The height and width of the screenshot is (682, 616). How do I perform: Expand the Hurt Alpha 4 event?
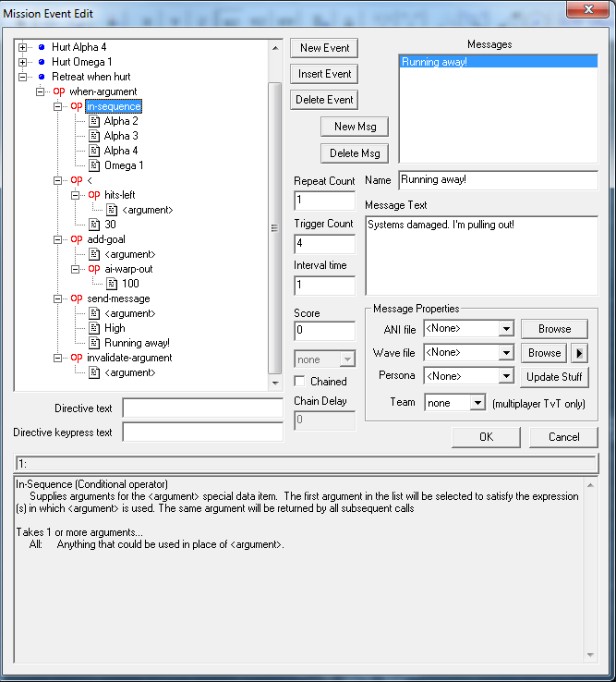[23, 47]
